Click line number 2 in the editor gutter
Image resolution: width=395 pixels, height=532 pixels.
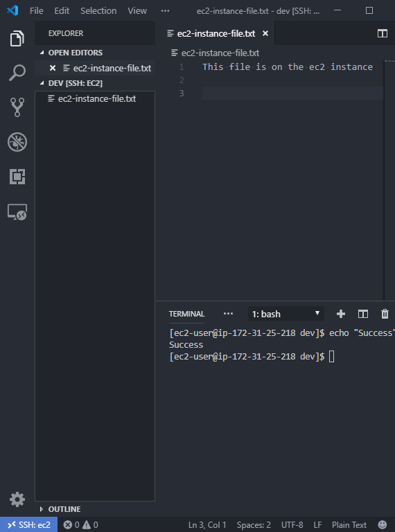coord(182,80)
